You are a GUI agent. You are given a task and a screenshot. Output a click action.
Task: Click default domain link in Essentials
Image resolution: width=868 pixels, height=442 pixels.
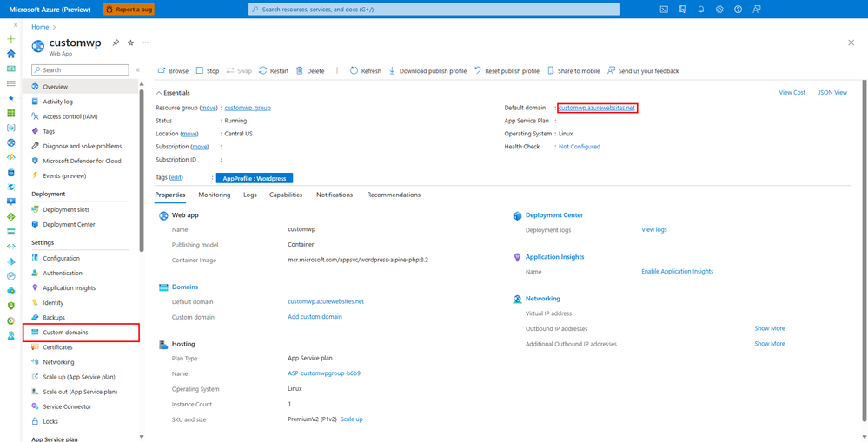click(x=597, y=108)
